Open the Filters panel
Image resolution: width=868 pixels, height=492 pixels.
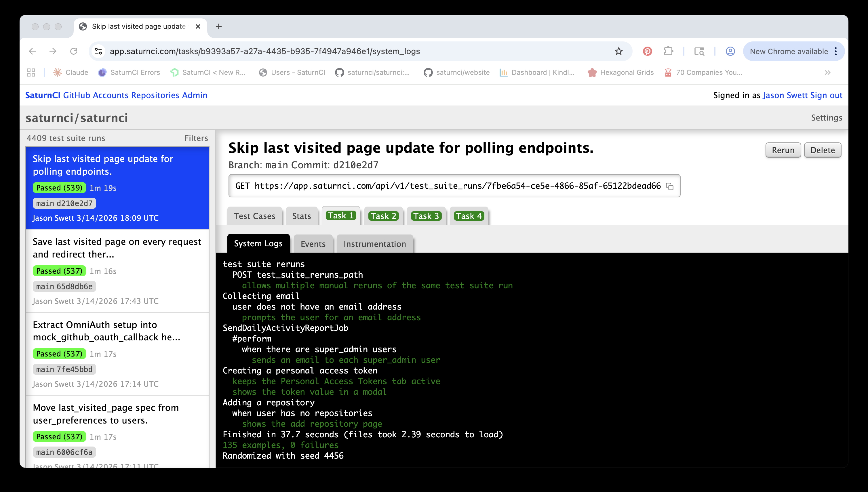pyautogui.click(x=196, y=138)
